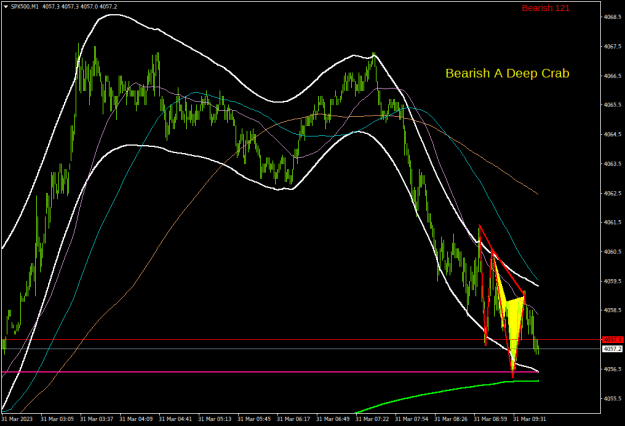
Task: Click the 4067.5 price axis label
Action: (612, 47)
